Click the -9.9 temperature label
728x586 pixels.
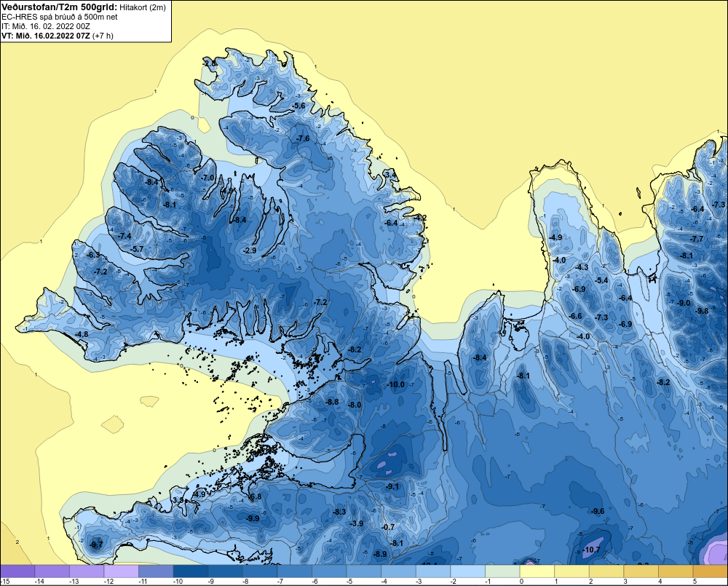point(253,518)
